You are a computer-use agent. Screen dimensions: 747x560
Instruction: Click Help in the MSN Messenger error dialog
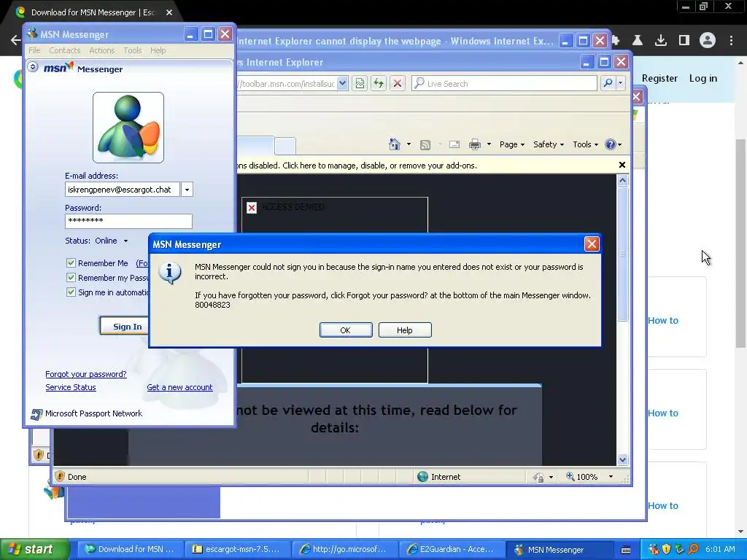tap(405, 330)
